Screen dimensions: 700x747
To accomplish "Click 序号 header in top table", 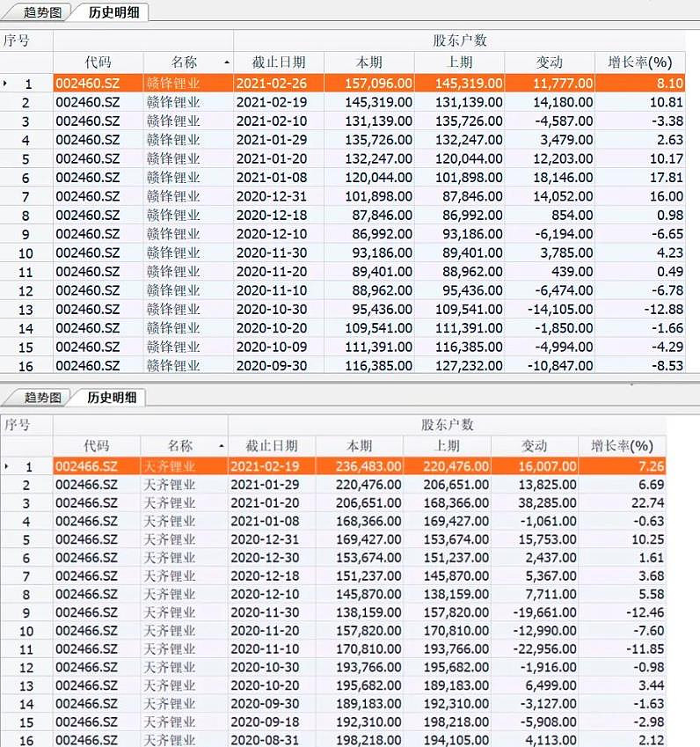I will pyautogui.click(x=17, y=40).
